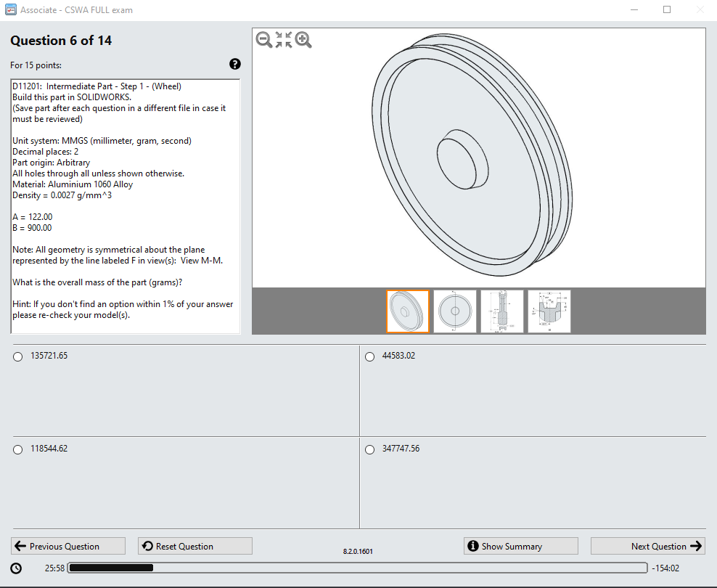The image size is (717, 588).
Task: Click the exam time progress bar
Action: coord(358,568)
